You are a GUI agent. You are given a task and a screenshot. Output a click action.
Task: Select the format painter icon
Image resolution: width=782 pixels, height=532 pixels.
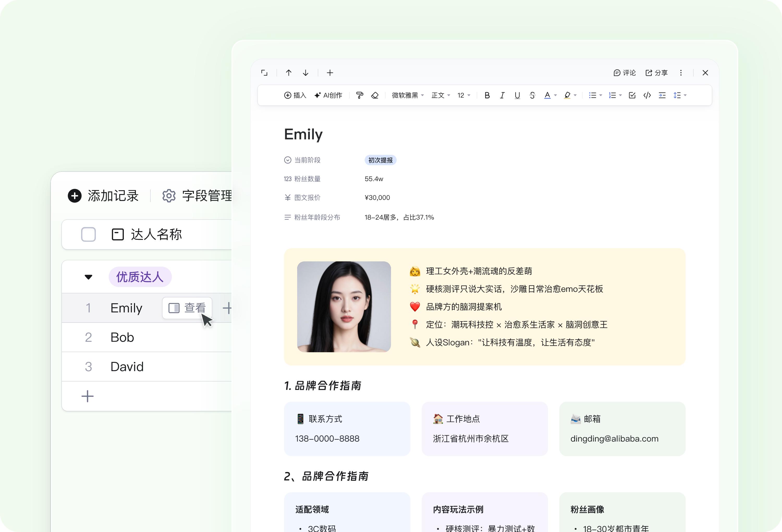tap(359, 95)
